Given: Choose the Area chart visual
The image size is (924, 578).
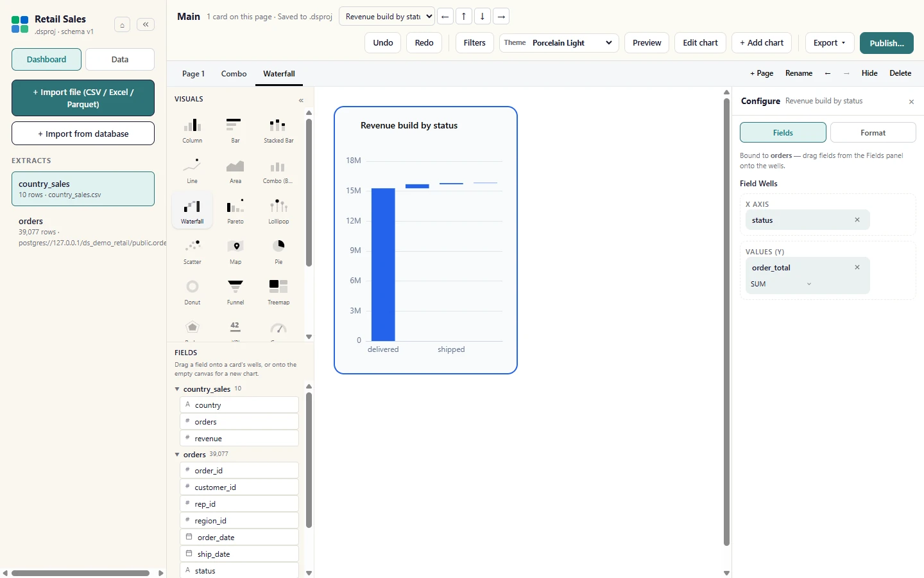Looking at the screenshot, I should (235, 171).
